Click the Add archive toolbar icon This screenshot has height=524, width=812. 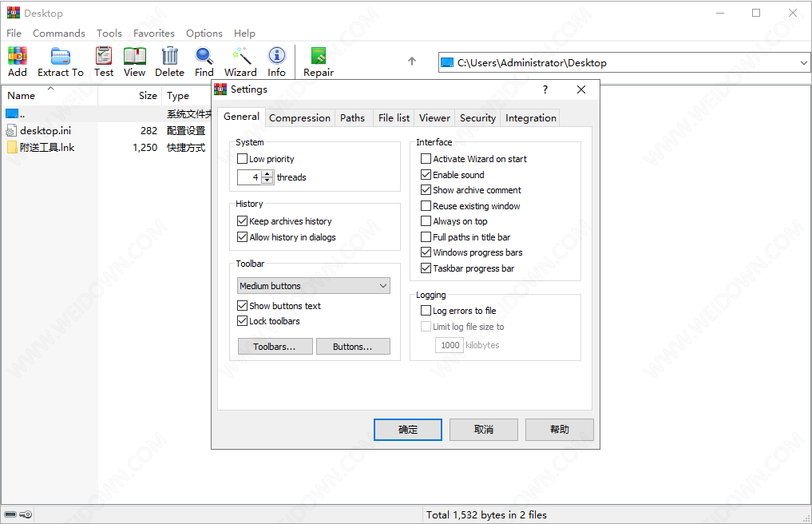(17, 56)
